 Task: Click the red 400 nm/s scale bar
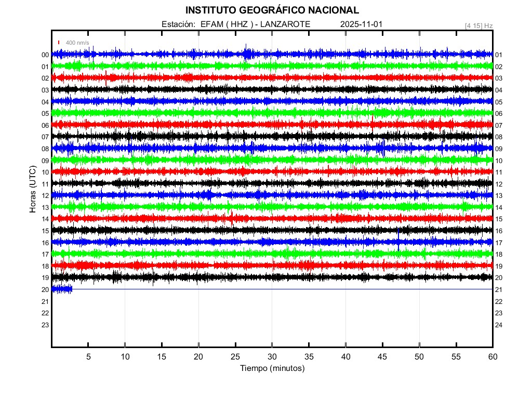pyautogui.click(x=59, y=43)
